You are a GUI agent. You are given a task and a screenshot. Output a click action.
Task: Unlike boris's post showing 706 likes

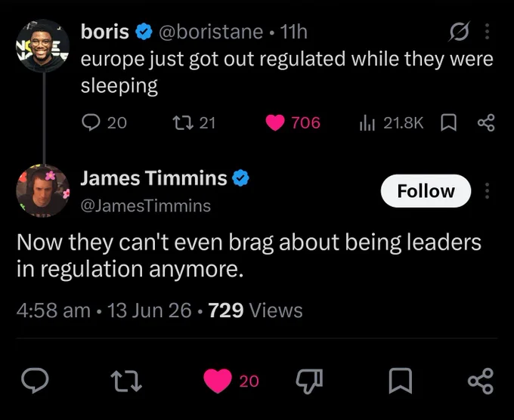tap(274, 123)
